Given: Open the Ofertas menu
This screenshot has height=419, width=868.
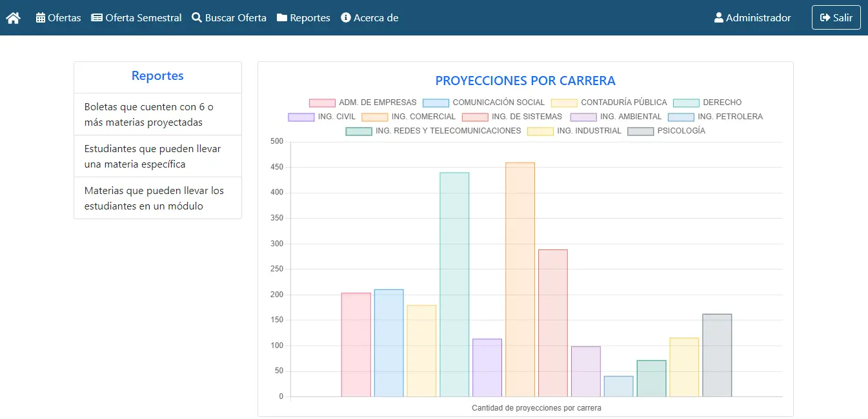Looking at the screenshot, I should click(x=59, y=18).
